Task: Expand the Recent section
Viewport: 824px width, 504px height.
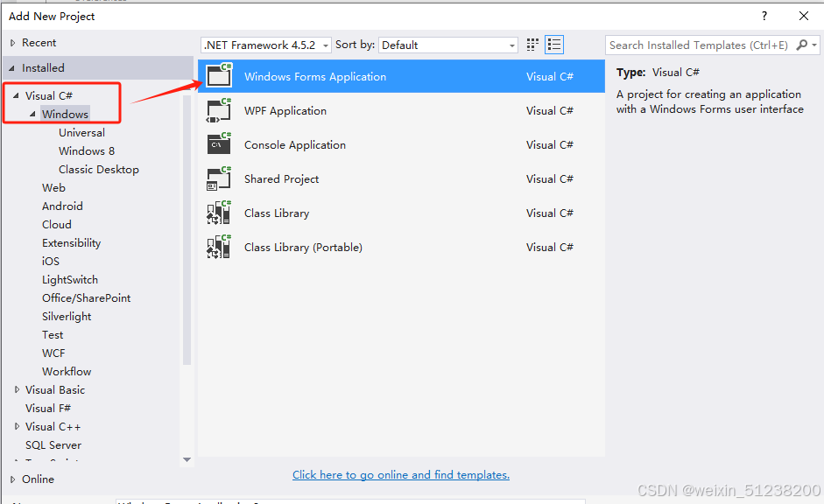Action: pyautogui.click(x=12, y=43)
